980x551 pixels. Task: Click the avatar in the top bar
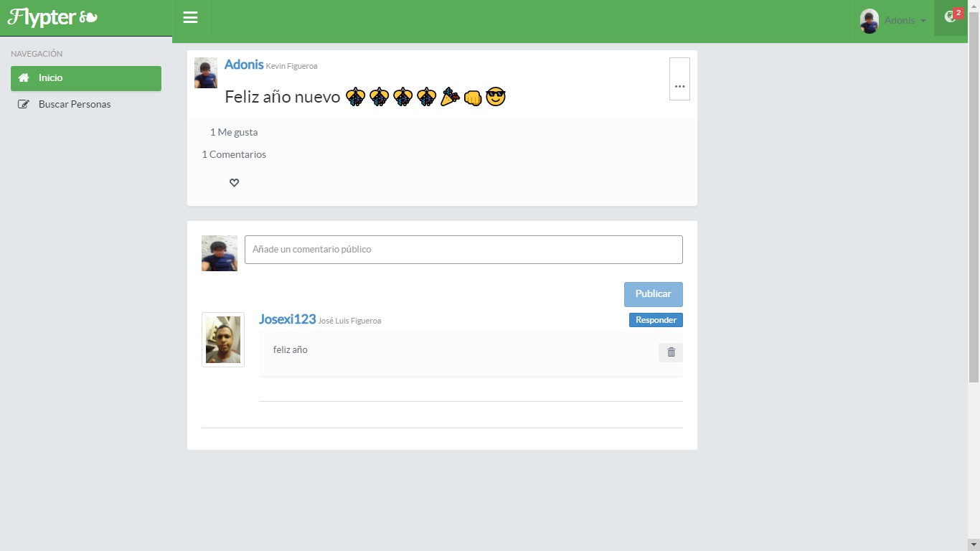869,21
